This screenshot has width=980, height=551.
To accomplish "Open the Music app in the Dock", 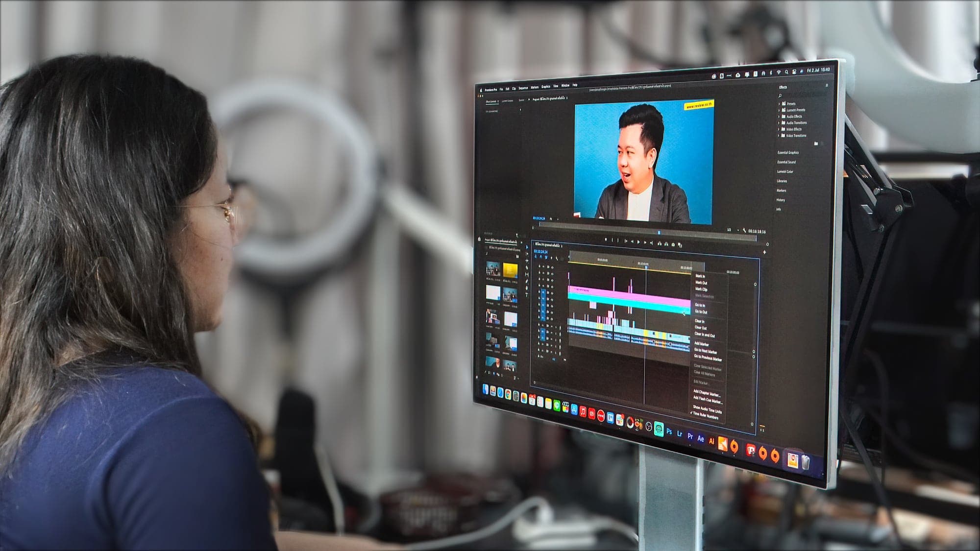I will click(x=583, y=412).
